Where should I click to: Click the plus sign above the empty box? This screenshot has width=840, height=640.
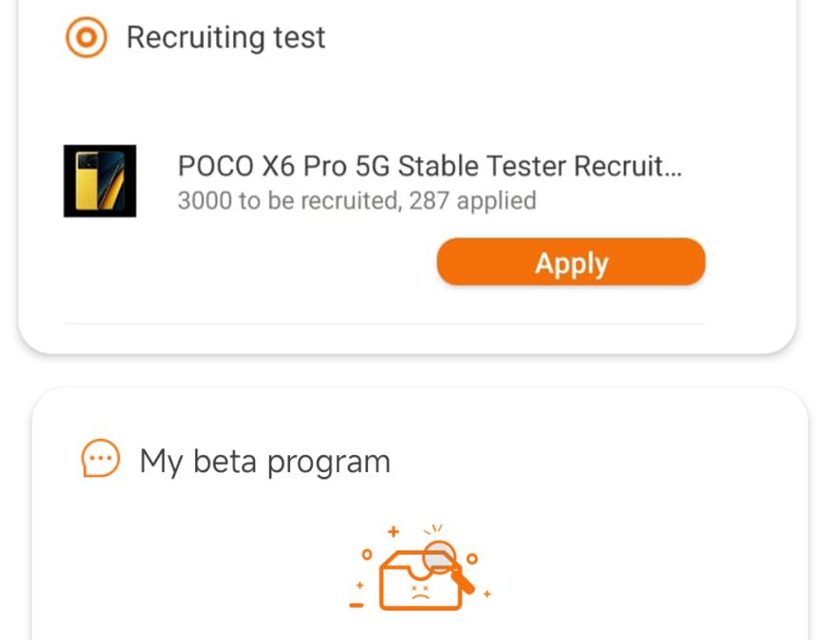click(393, 533)
